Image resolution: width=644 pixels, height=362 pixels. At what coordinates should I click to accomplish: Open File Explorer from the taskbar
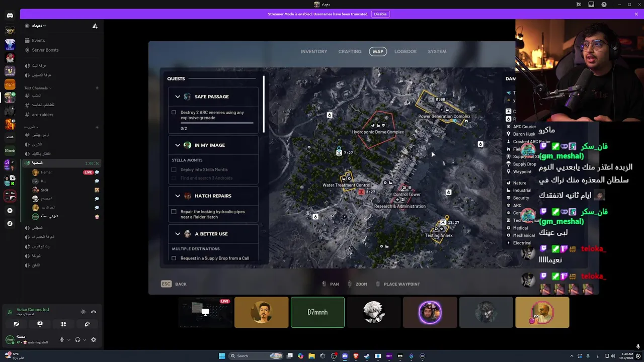click(x=311, y=356)
